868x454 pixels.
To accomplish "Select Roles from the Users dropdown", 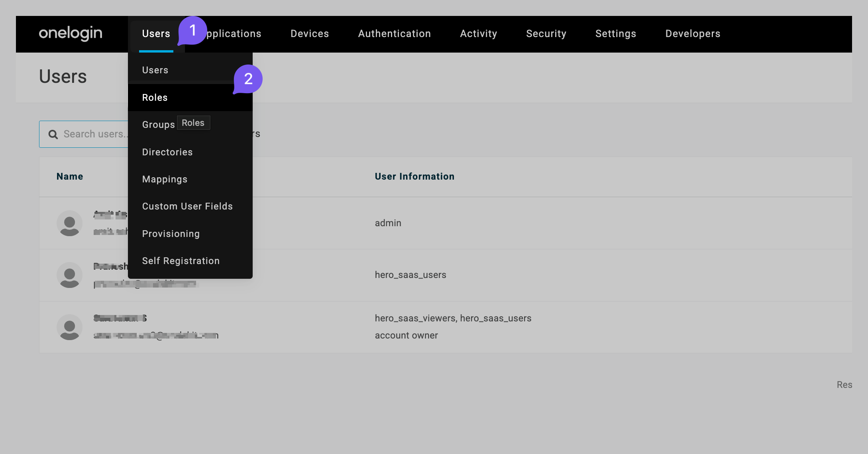I will click(155, 97).
